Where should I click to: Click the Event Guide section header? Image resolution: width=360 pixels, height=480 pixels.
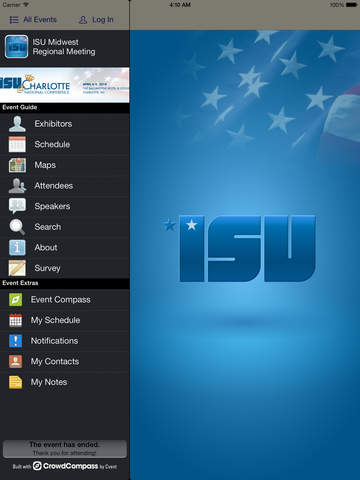[x=65, y=107]
